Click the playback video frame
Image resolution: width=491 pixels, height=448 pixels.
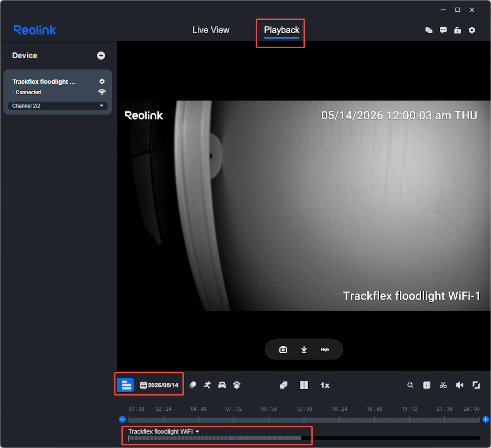[304, 206]
